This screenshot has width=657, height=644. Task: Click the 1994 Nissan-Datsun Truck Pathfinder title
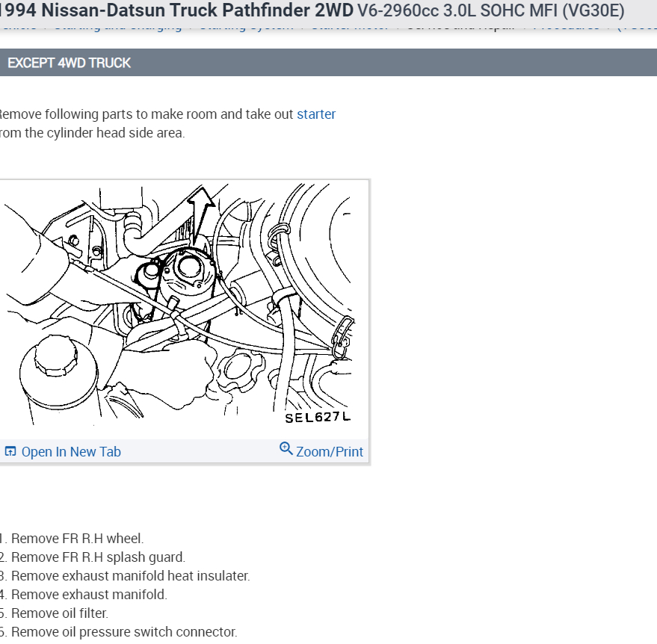tap(176, 10)
